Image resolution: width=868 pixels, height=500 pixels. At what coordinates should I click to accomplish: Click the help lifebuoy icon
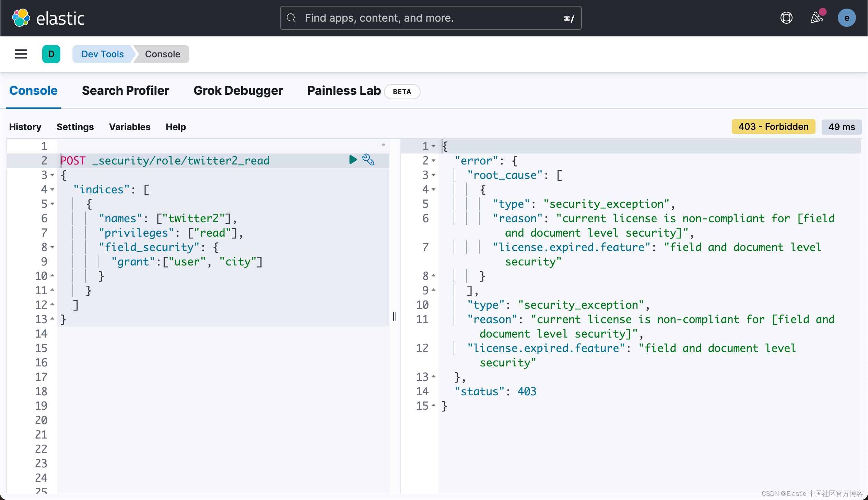pyautogui.click(x=786, y=18)
